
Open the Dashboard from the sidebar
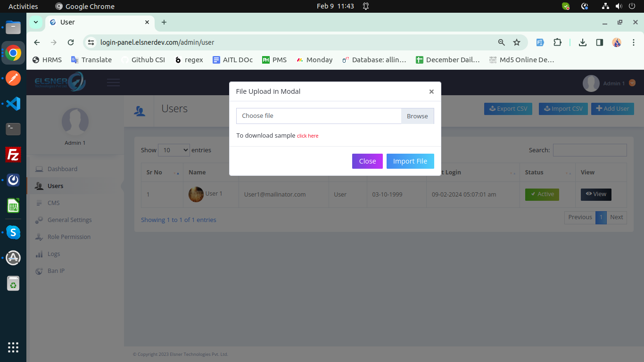click(x=63, y=169)
